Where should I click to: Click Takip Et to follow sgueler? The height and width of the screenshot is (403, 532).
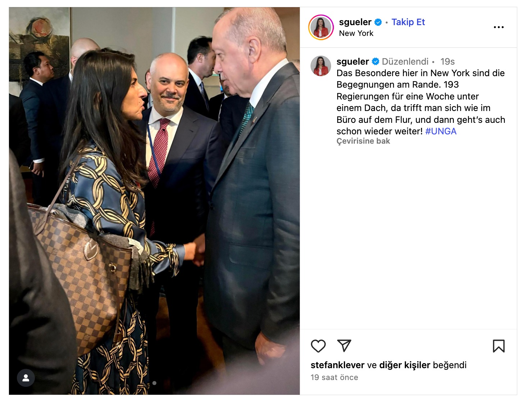(408, 22)
